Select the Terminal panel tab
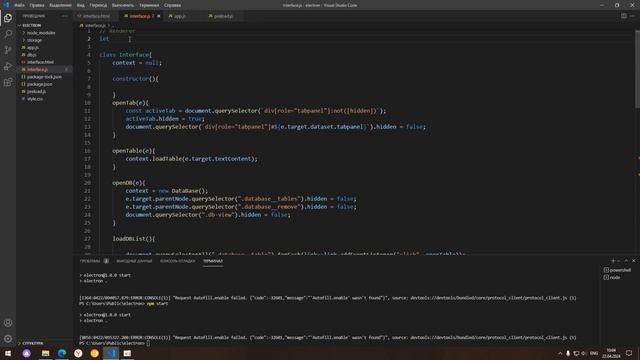The image size is (640, 360). click(x=213, y=261)
